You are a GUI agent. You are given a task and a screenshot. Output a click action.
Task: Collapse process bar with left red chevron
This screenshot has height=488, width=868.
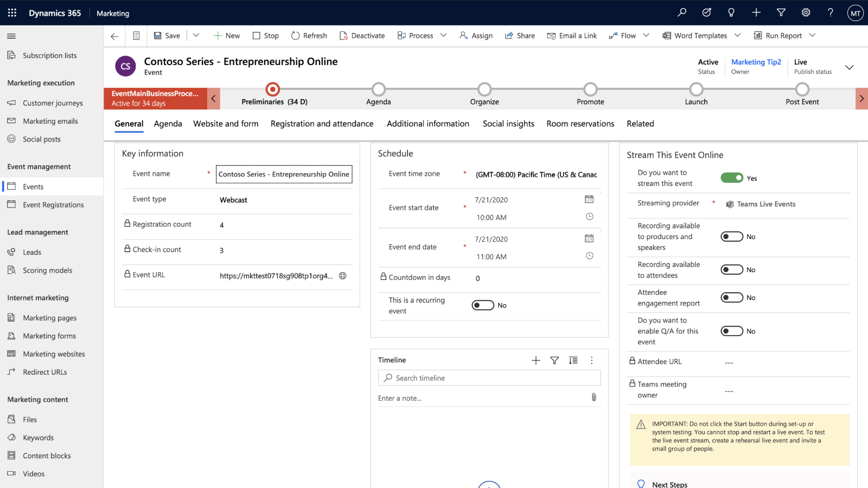coord(214,99)
